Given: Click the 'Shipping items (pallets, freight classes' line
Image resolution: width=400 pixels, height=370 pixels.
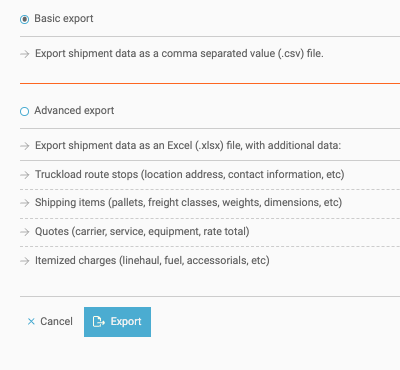Looking at the screenshot, I should [188, 203].
